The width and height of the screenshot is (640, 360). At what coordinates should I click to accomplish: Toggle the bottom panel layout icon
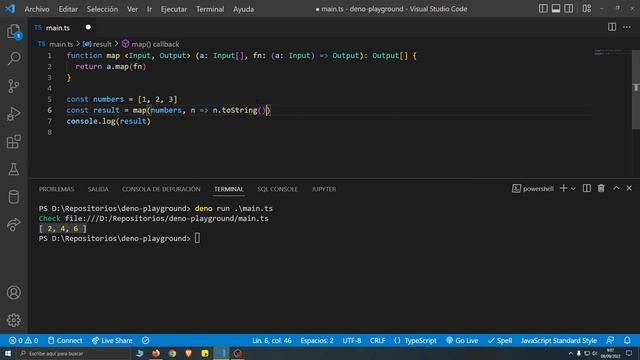(556, 9)
